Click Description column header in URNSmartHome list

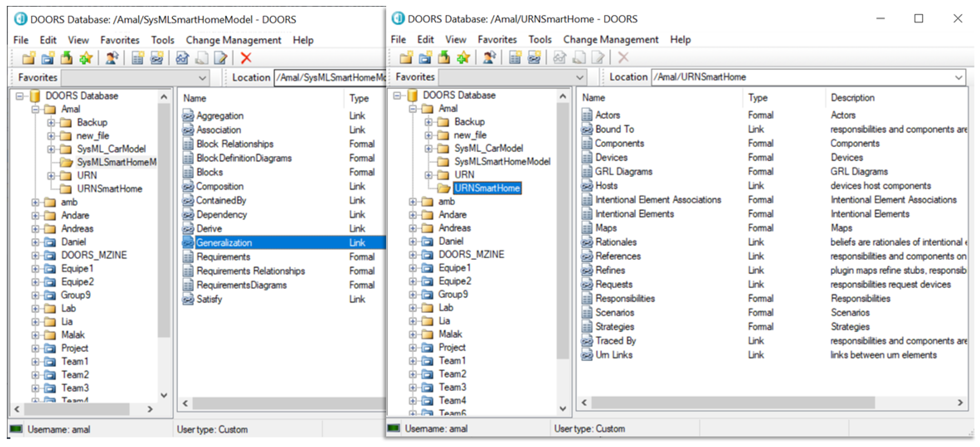tap(852, 98)
